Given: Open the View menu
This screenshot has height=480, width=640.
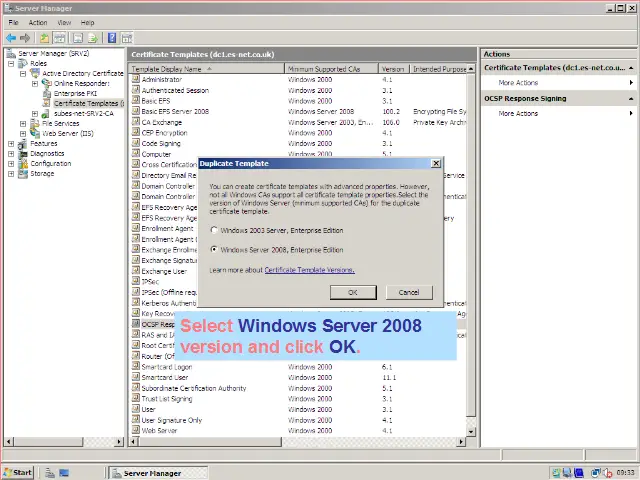Looking at the screenshot, I should click(x=64, y=22).
